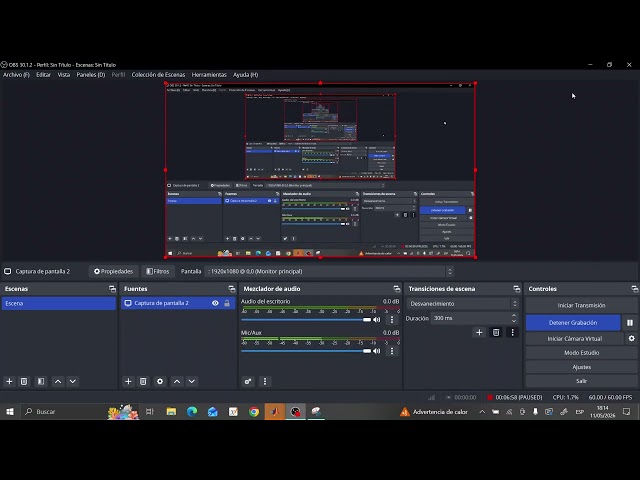Click Modo Estudio button
Viewport: 640px width, 480px height.
[581, 353]
